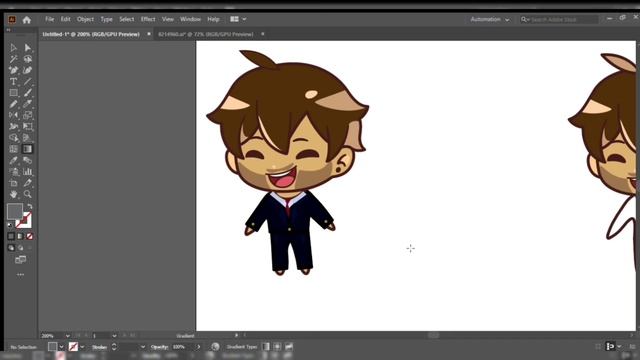
Task: Select the Pencil/Shaper tool
Action: click(x=13, y=104)
